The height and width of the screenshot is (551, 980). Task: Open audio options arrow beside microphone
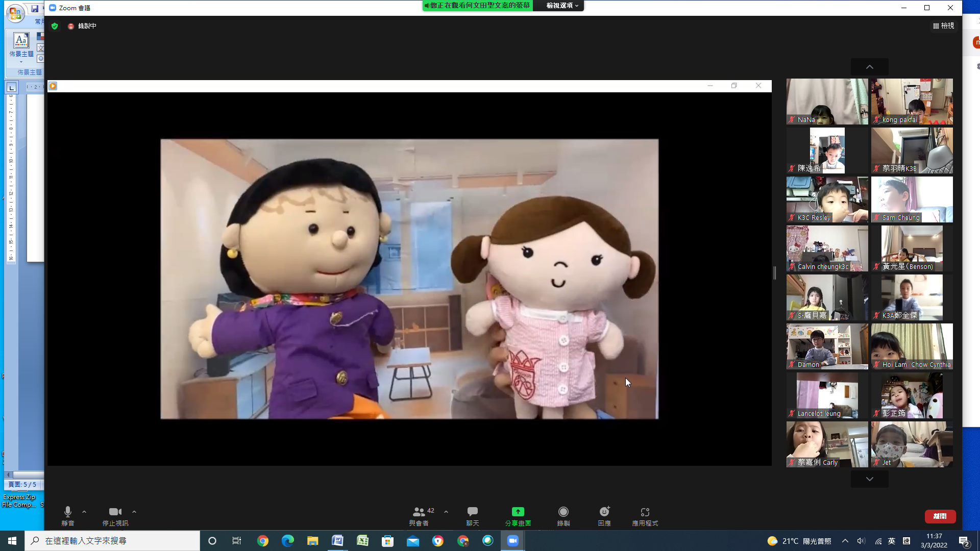(x=84, y=512)
